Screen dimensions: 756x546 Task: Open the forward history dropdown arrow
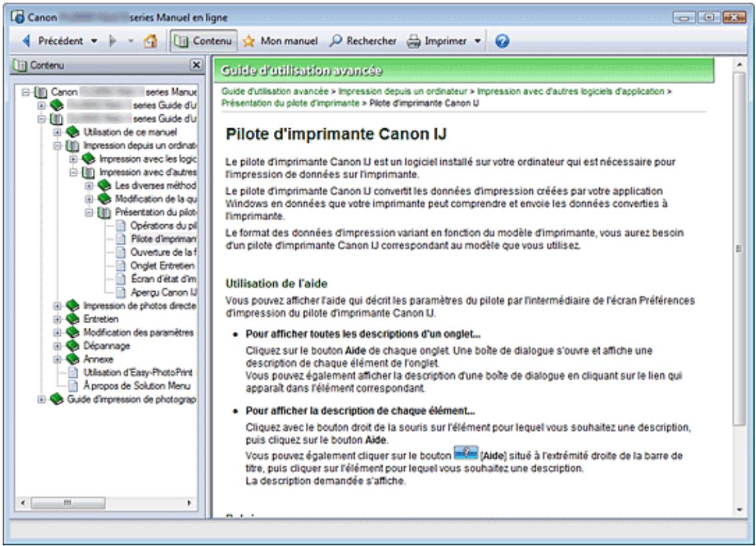tap(131, 41)
